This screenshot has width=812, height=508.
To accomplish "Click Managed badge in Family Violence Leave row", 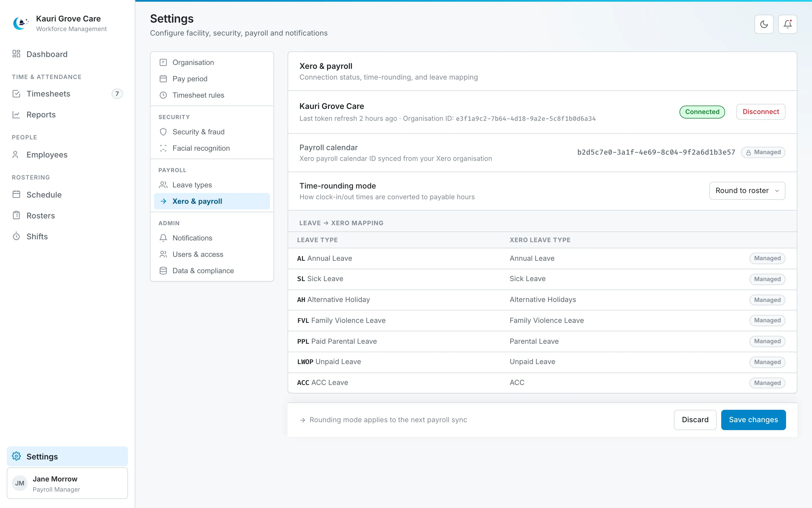I will 767,321.
